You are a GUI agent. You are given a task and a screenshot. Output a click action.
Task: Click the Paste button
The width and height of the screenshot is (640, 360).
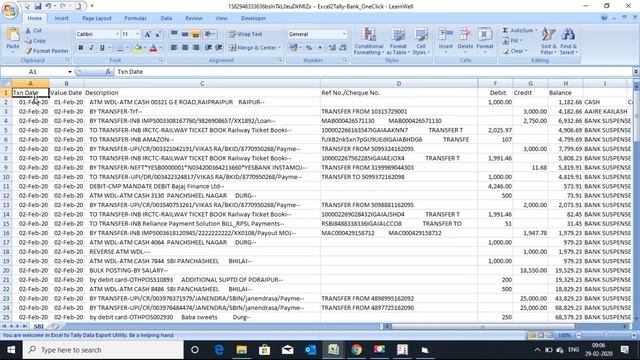(x=13, y=40)
